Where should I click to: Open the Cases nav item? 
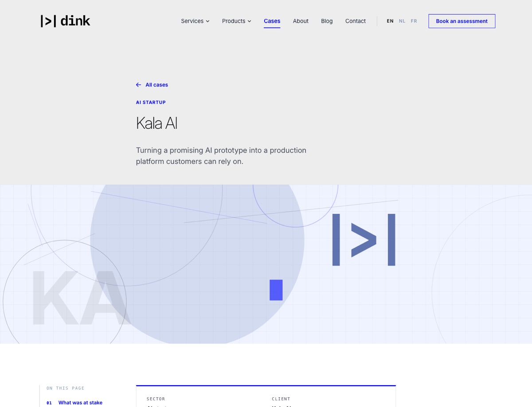[x=272, y=21]
